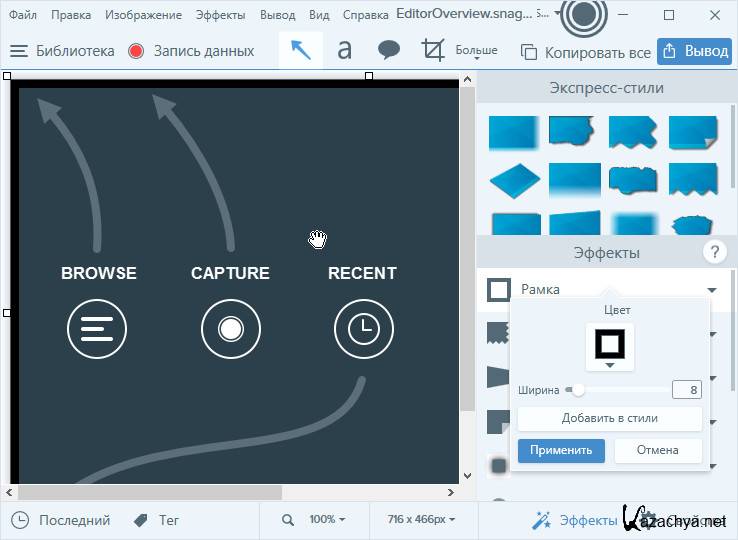The height and width of the screenshot is (540, 738).
Task: Click the Добавить в стили button
Action: (x=609, y=418)
